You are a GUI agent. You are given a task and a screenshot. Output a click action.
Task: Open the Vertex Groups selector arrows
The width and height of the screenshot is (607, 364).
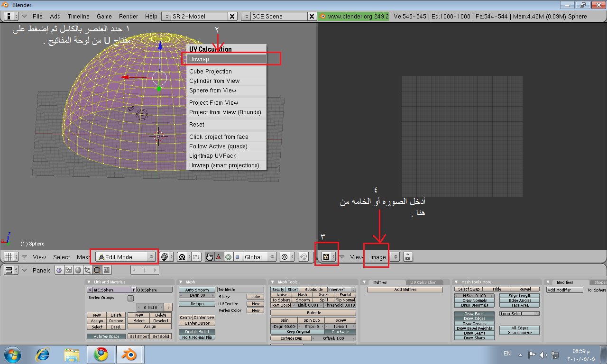point(131,298)
